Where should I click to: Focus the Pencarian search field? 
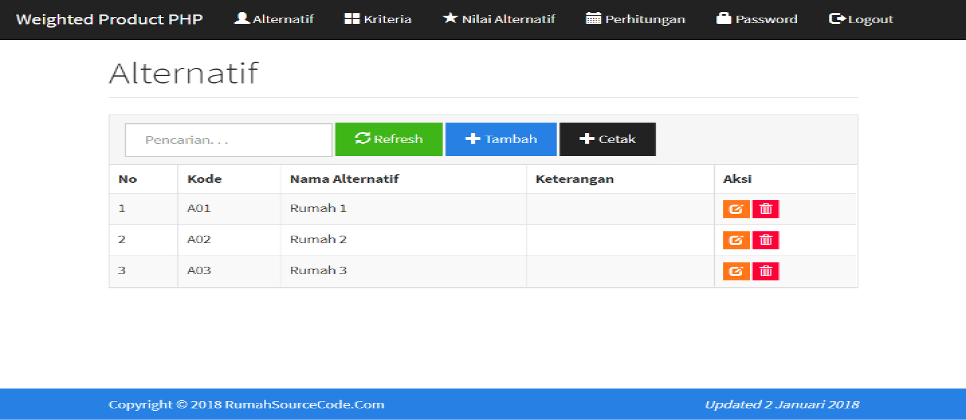click(229, 140)
